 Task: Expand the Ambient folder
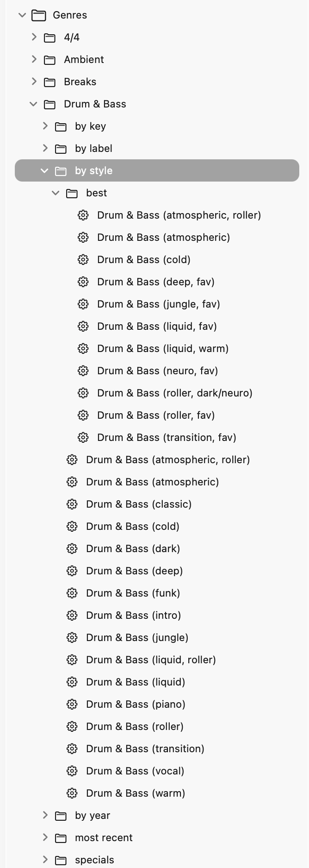(34, 59)
